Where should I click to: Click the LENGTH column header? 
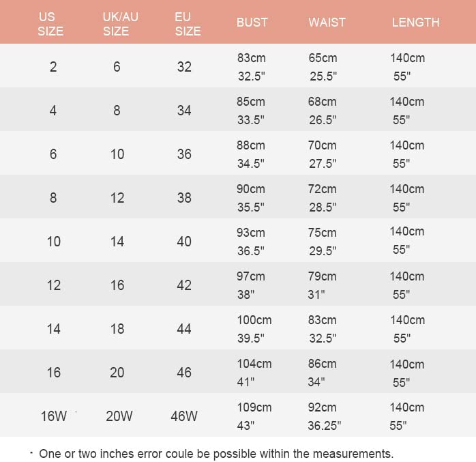tap(415, 22)
